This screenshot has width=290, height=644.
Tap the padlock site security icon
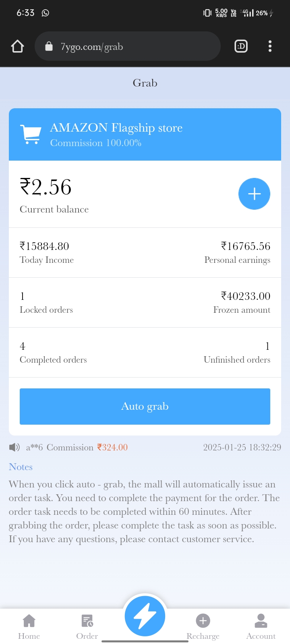click(49, 46)
